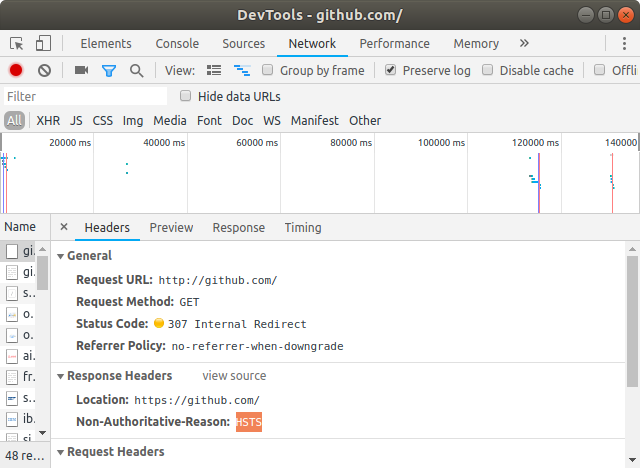Select first 'gi.' request row icon
This screenshot has width=640, height=468.
coord(12,251)
